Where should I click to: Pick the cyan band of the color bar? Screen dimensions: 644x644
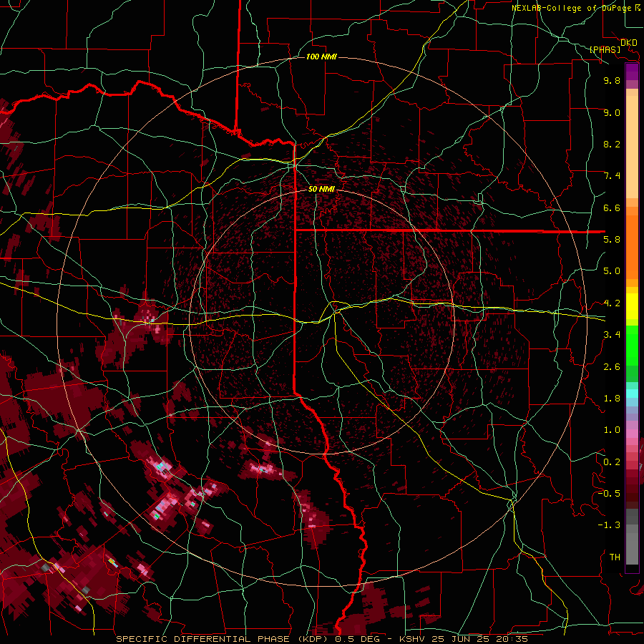point(632,394)
